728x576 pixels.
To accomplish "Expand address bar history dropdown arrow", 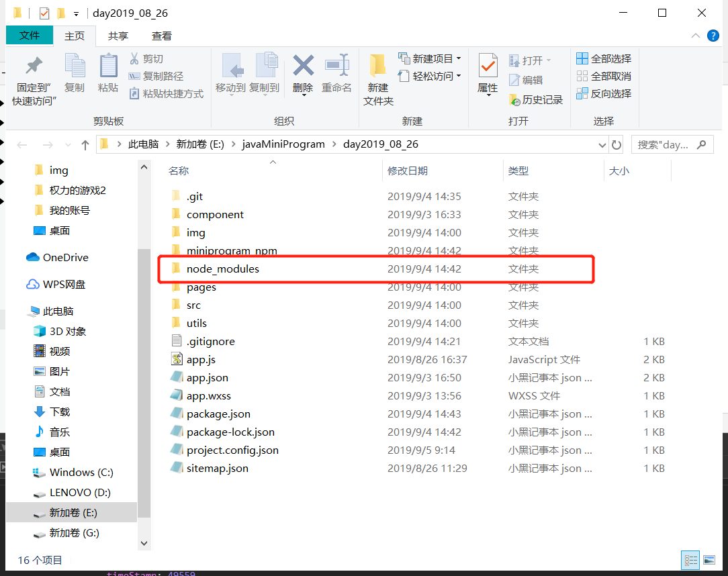I will click(602, 145).
